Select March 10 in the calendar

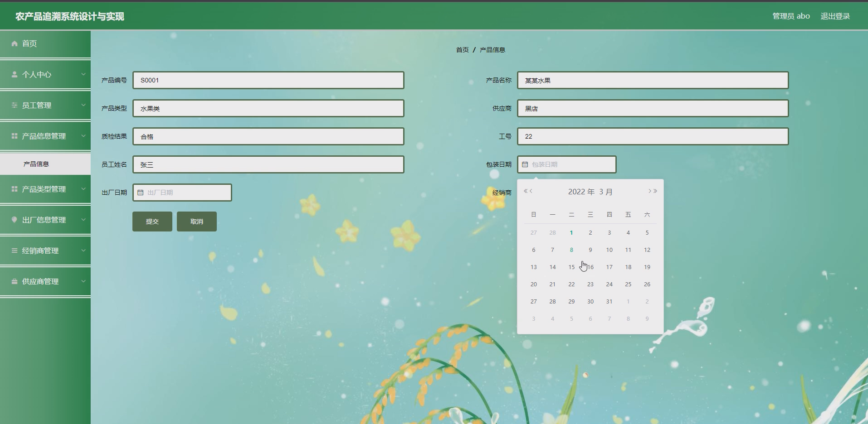pos(610,250)
